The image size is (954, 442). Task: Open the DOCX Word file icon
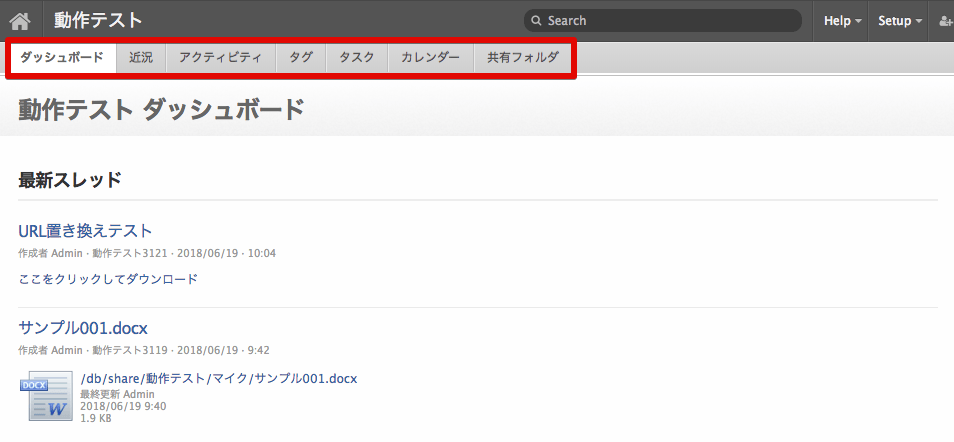pyautogui.click(x=47, y=396)
